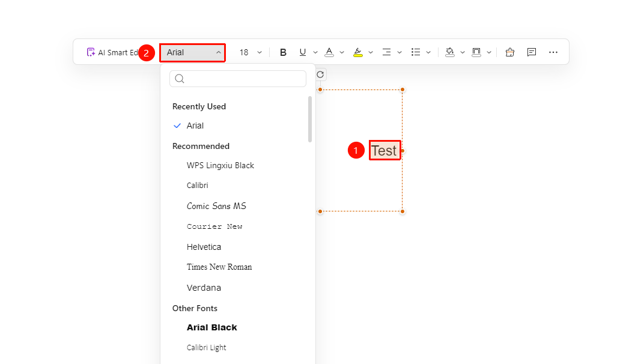
Task: Apply underline to the text
Action: tap(303, 52)
